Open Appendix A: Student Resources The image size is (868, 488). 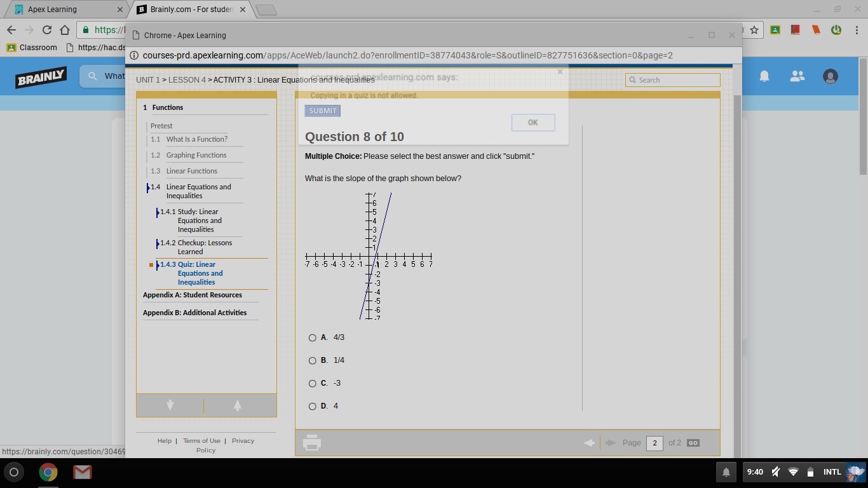point(193,295)
